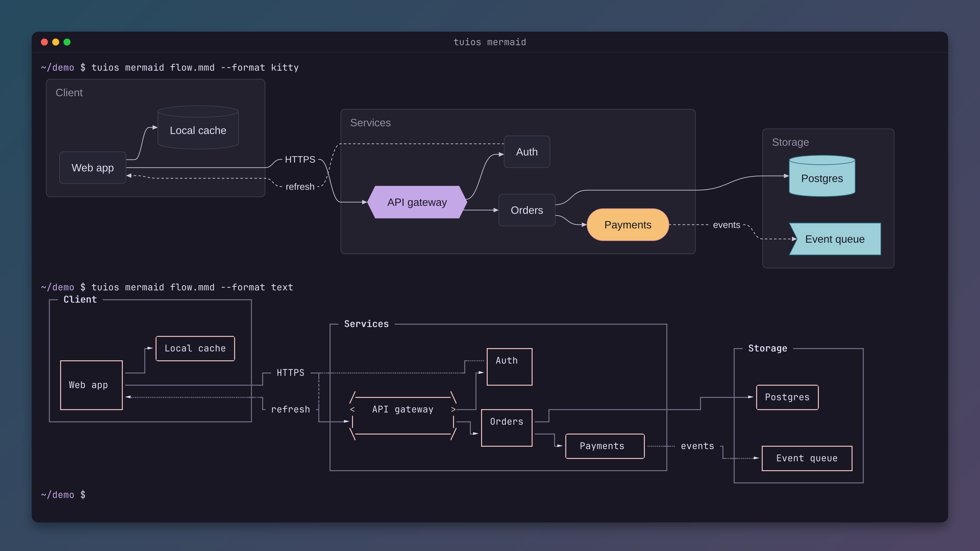Click the empty '~/demo $' prompt at bottom

click(63, 495)
